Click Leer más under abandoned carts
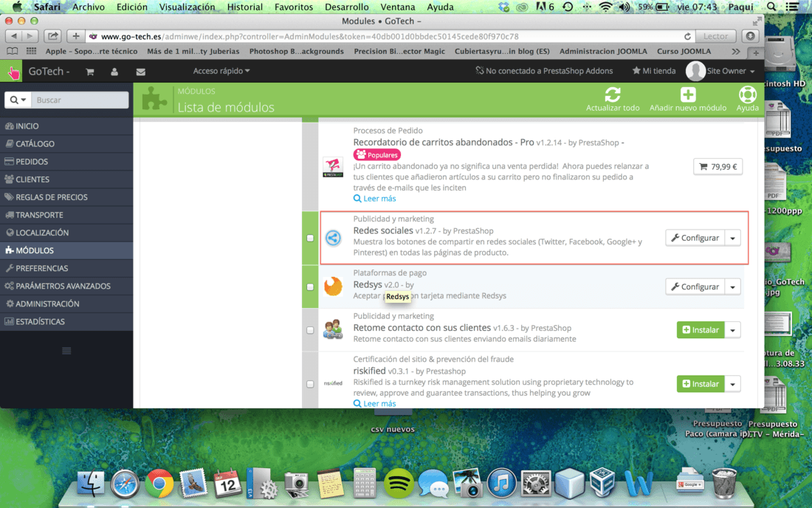The width and height of the screenshot is (812, 508). (x=374, y=199)
